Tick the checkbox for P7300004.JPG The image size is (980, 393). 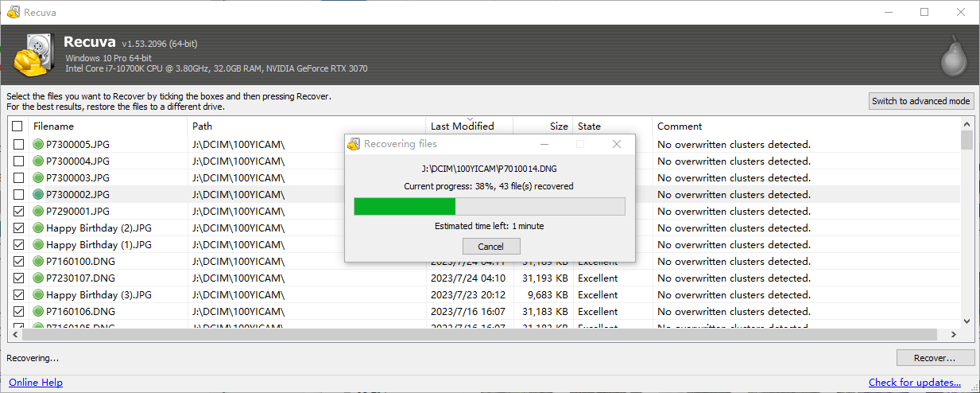click(18, 161)
